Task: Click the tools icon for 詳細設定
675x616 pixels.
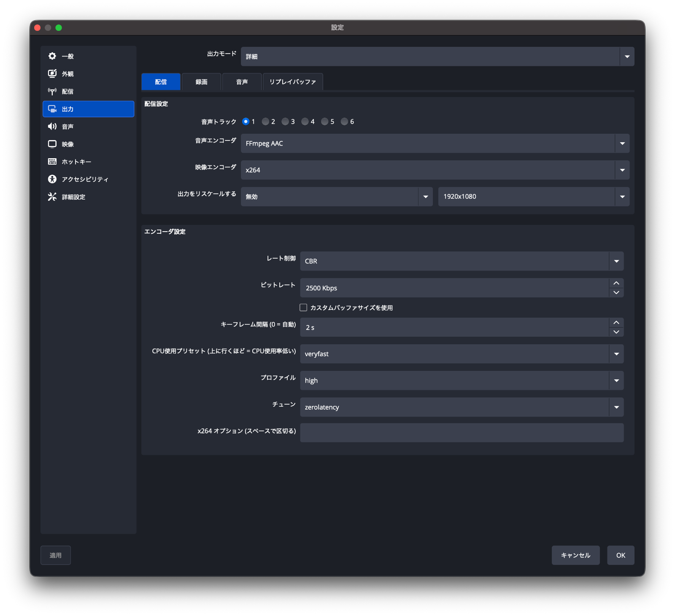Action: (x=52, y=197)
